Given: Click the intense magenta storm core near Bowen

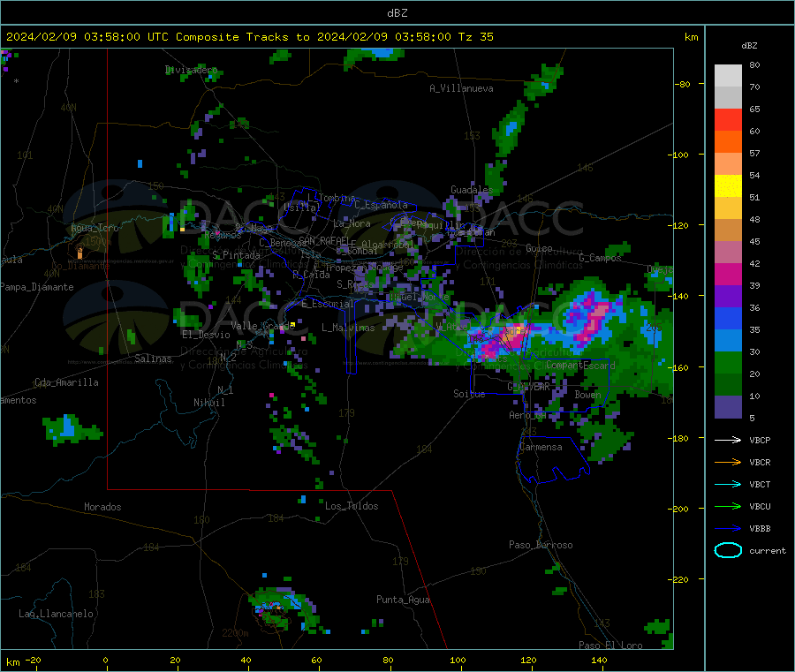Looking at the screenshot, I should click(x=591, y=317).
